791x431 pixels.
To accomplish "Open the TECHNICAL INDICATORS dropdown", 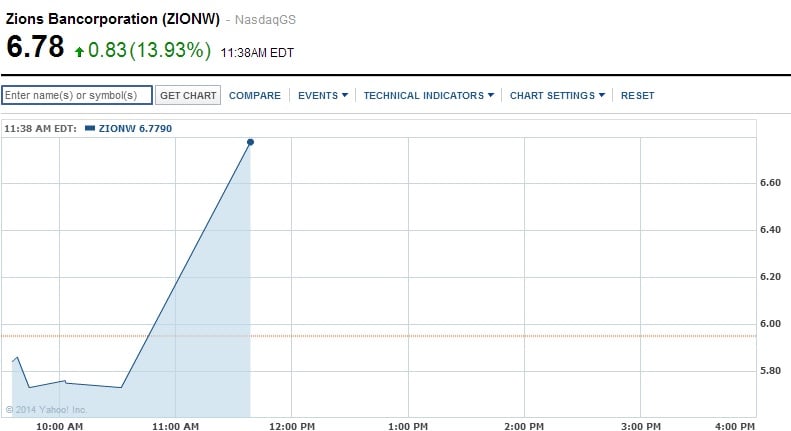I will point(429,96).
